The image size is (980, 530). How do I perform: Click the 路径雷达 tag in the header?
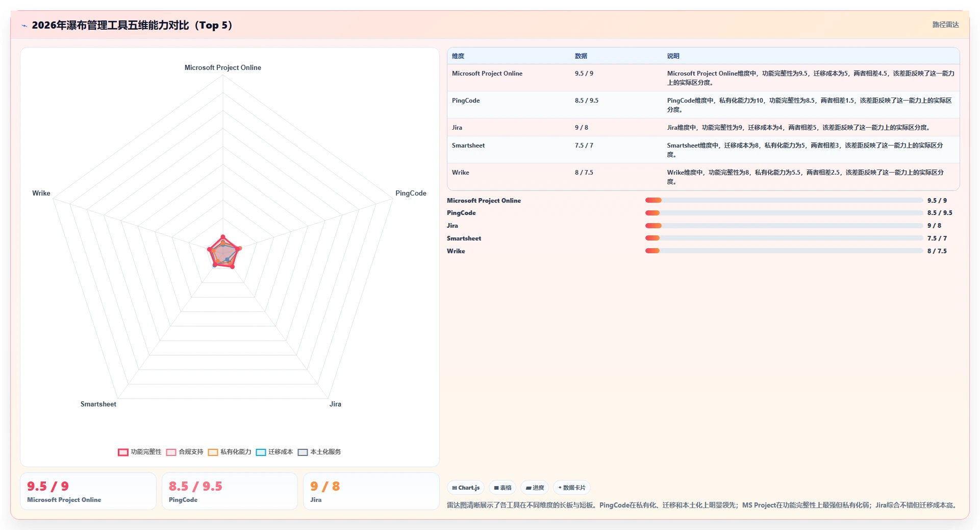click(x=945, y=25)
